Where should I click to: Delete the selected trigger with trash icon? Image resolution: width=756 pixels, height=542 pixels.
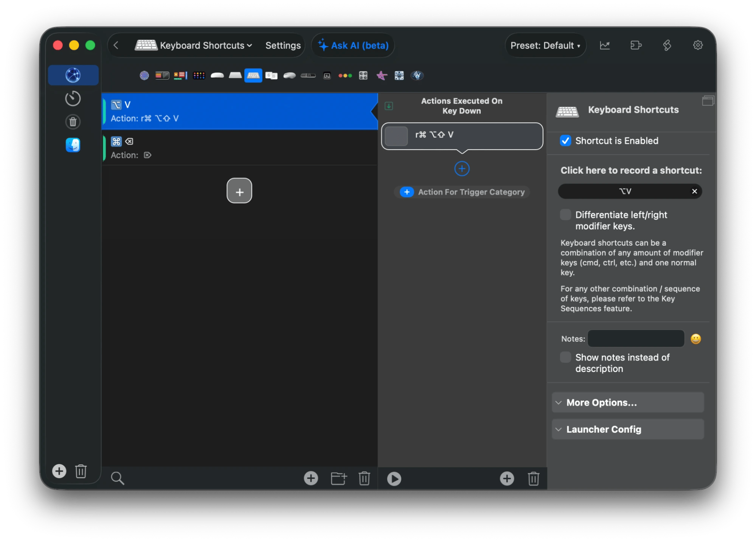(364, 478)
